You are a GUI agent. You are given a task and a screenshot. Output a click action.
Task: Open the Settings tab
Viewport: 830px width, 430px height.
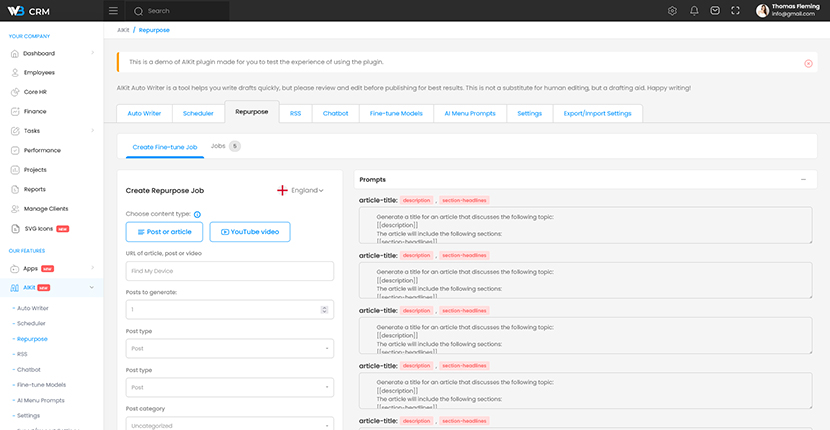coord(529,113)
